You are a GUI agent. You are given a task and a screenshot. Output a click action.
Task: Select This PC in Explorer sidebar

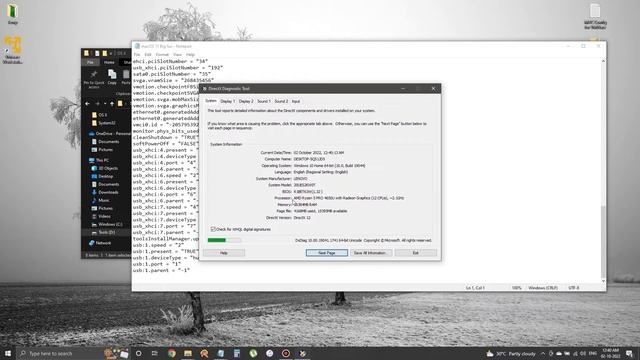(x=99, y=160)
